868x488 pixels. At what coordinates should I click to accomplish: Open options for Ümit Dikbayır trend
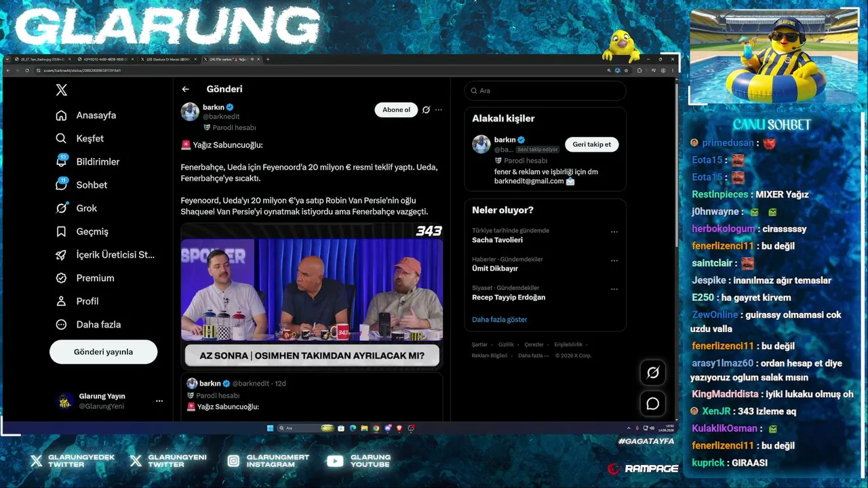614,260
